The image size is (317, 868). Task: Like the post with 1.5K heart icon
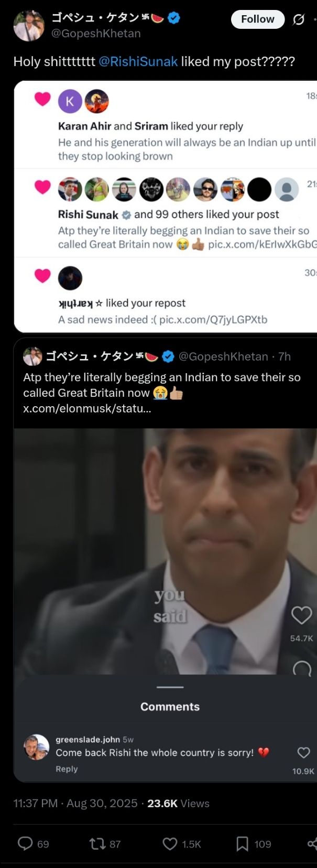[170, 843]
